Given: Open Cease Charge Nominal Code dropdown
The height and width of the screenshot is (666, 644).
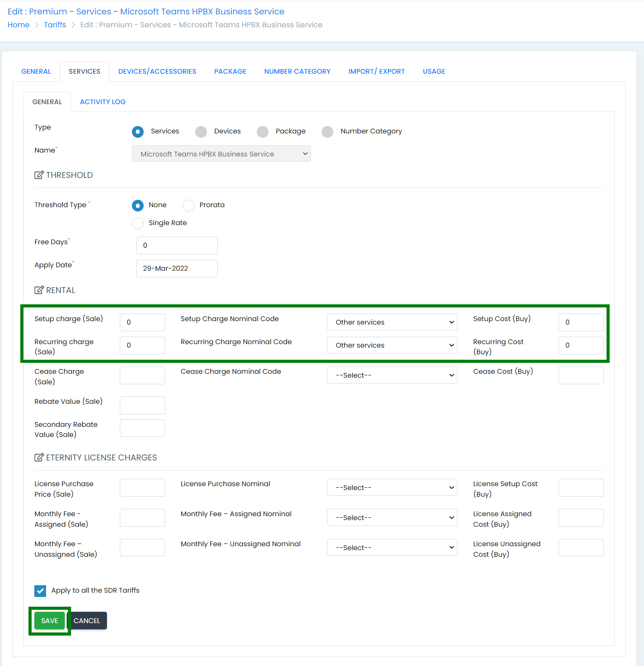Looking at the screenshot, I should 392,375.
